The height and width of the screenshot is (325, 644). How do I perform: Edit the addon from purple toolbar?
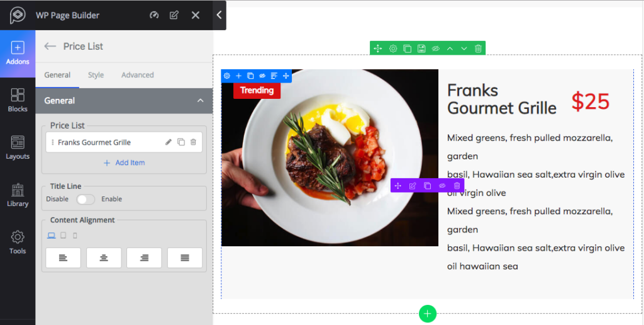[x=413, y=186]
